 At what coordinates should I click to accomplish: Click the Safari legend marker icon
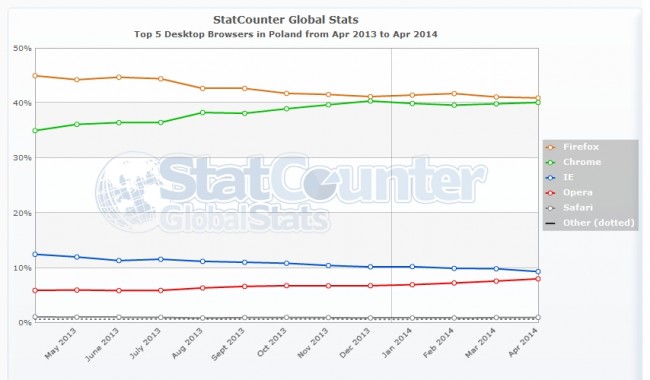[x=551, y=208]
